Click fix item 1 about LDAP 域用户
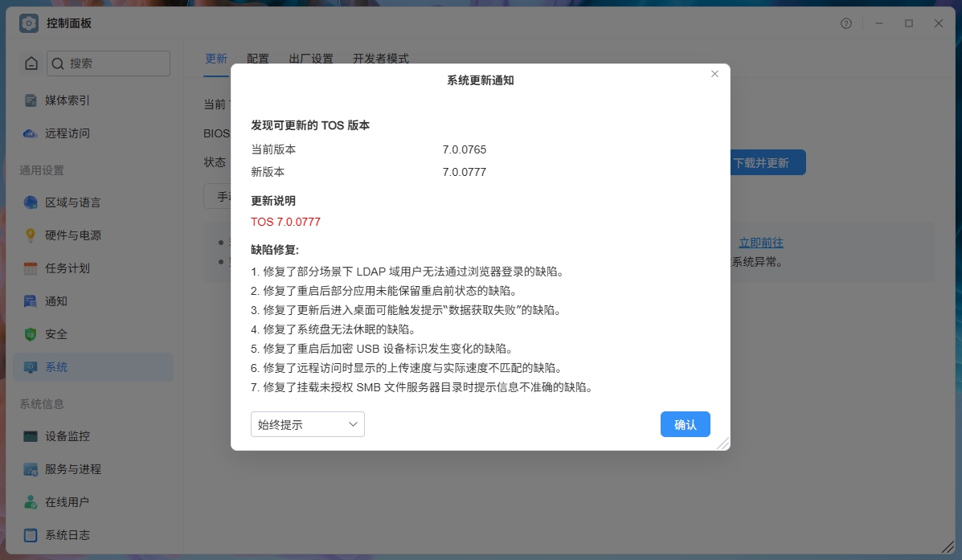The height and width of the screenshot is (560, 962). [407, 272]
